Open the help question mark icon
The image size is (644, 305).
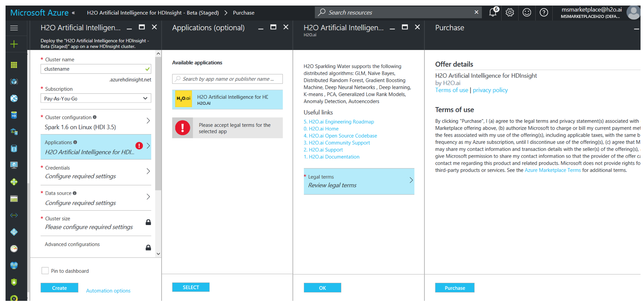click(544, 13)
